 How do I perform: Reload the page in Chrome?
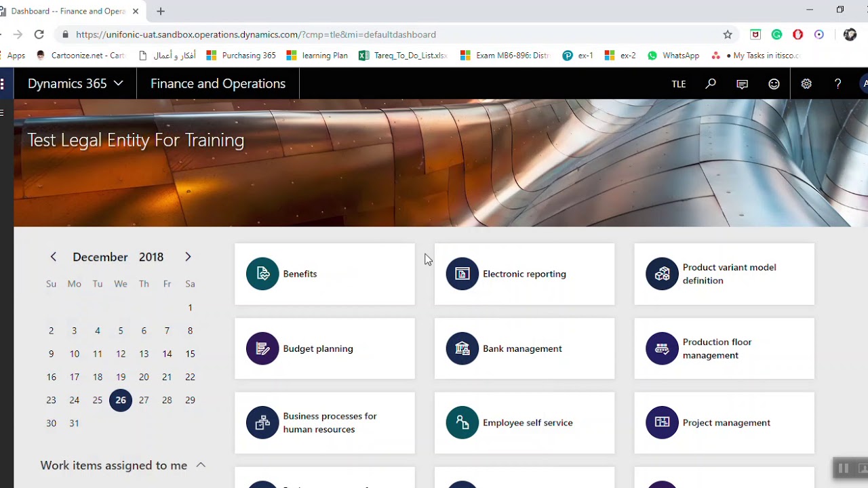pyautogui.click(x=39, y=35)
